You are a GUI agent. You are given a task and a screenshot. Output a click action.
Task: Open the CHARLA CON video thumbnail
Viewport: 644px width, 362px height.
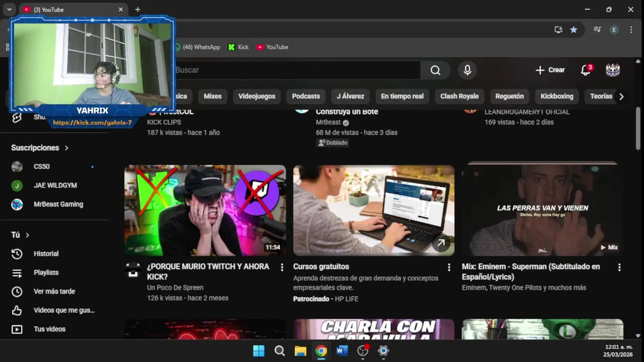coord(374,329)
